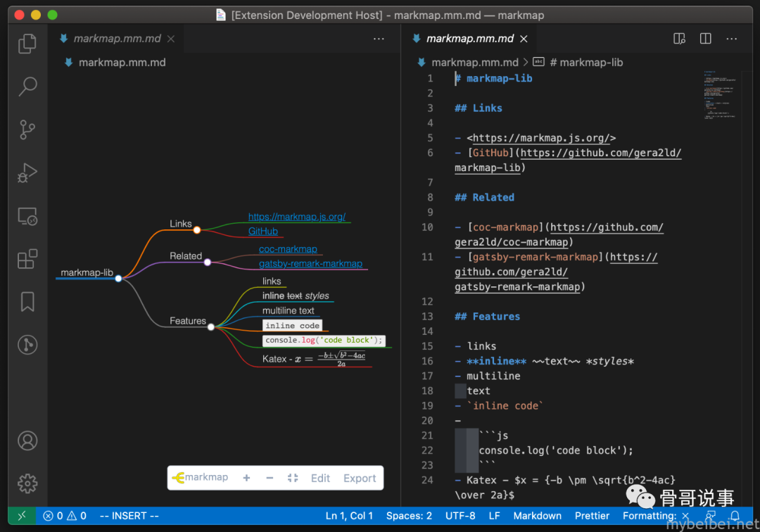Click the inline code node in mindmap

point(292,326)
